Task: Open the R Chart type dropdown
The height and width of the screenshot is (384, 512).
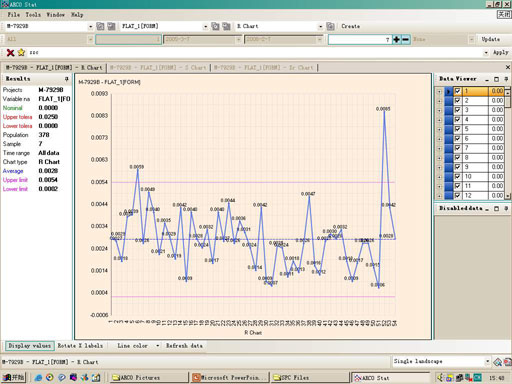Action: pyautogui.click(x=321, y=27)
